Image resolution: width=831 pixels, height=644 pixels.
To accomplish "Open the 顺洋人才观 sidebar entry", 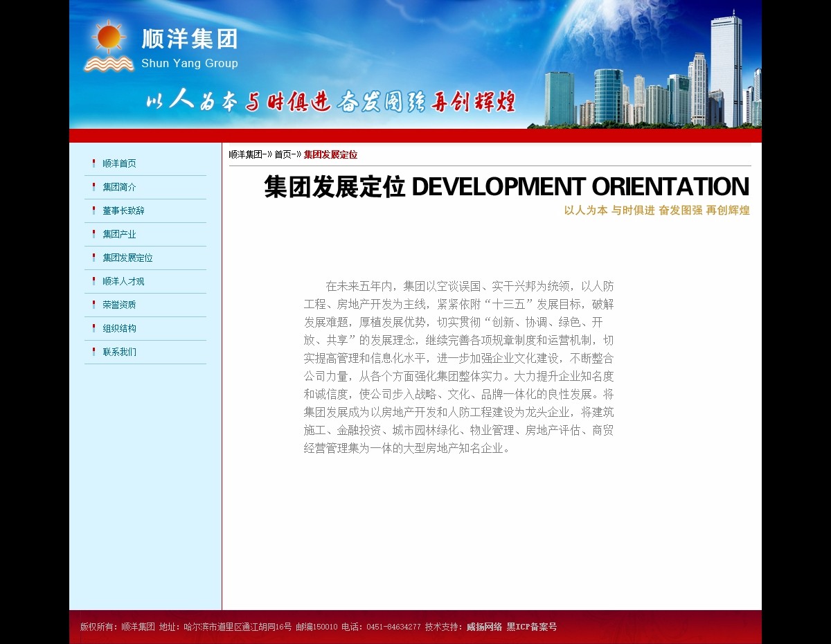I will 123,281.
